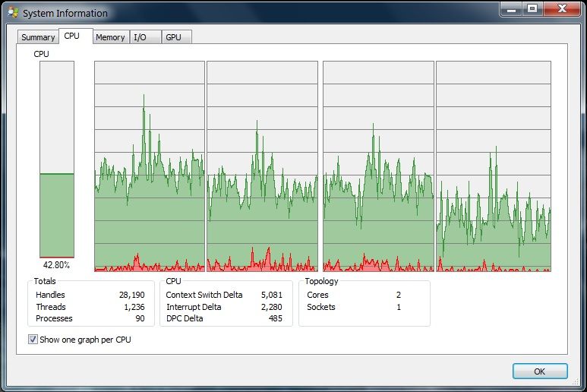The width and height of the screenshot is (587, 392).
Task: Click the Processes count 90
Action: (140, 318)
